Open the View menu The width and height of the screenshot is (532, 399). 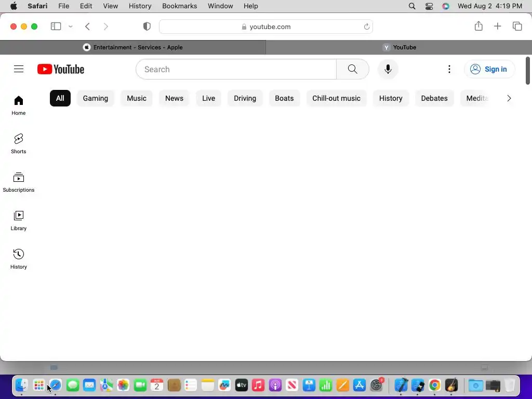[x=111, y=6]
